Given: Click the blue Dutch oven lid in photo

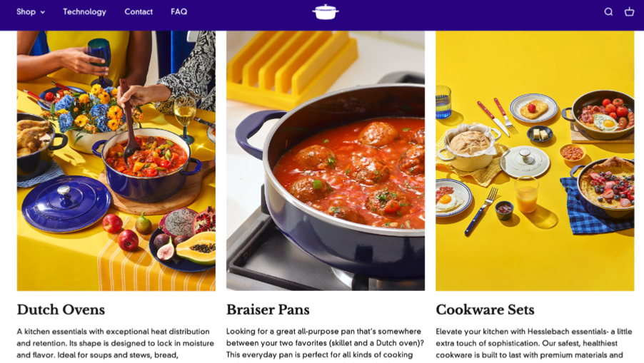Looking at the screenshot, I should click(66, 204).
